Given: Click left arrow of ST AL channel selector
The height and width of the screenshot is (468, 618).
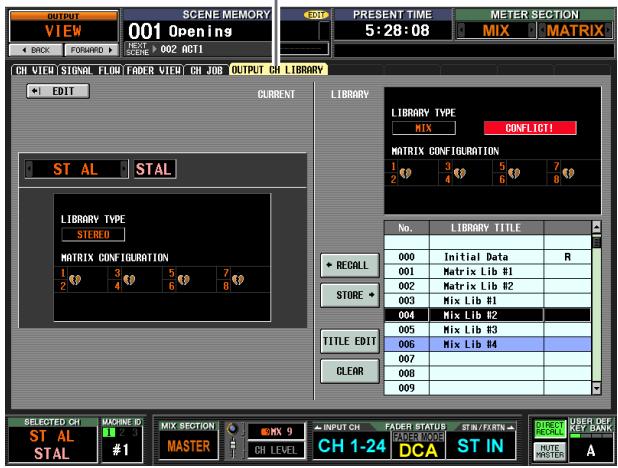Looking at the screenshot, I should pos(29,169).
